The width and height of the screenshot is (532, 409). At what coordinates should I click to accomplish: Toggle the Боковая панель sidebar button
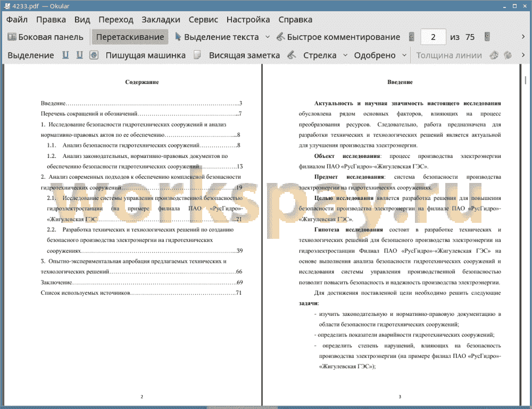pos(45,37)
